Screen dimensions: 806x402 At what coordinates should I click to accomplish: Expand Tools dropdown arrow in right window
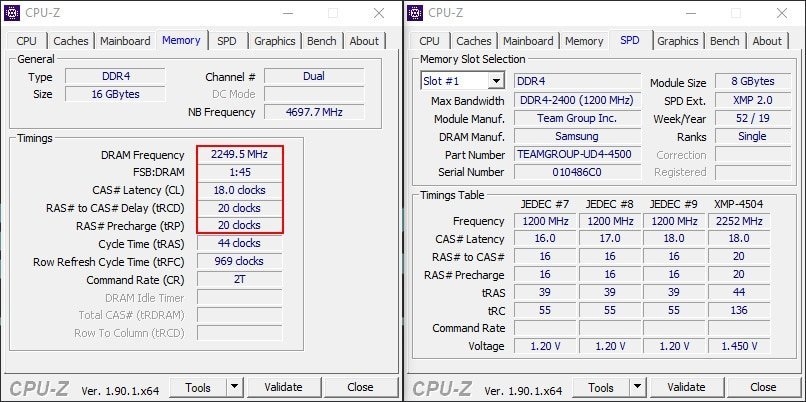click(636, 387)
